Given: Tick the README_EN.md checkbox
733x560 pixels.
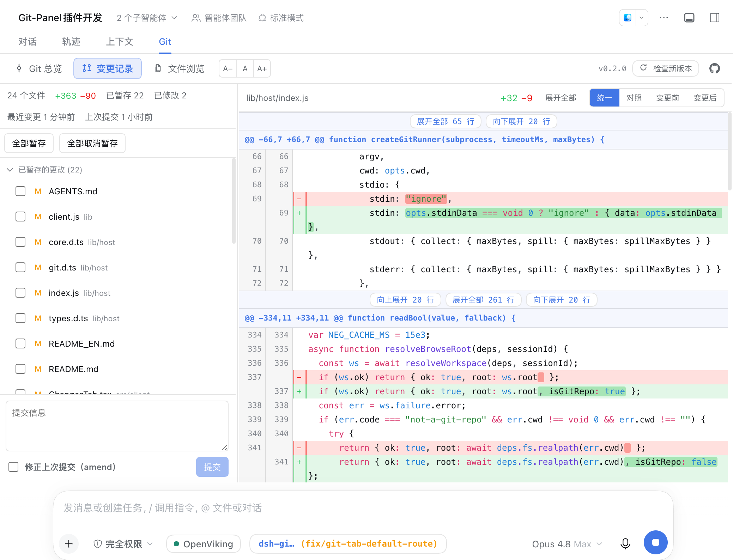Looking at the screenshot, I should [x=20, y=343].
